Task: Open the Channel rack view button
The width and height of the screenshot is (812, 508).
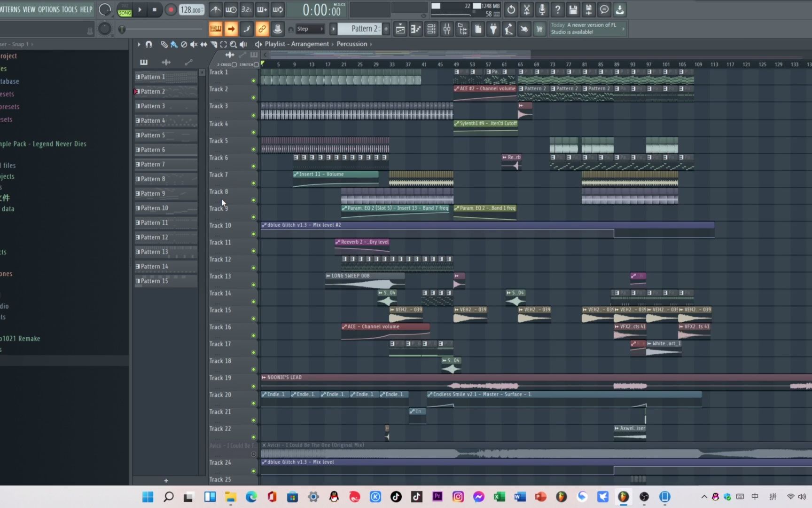Action: tap(431, 29)
